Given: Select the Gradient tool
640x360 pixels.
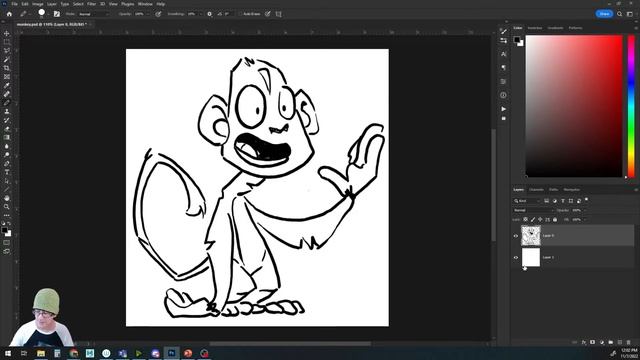Looking at the screenshot, I should tap(7, 138).
